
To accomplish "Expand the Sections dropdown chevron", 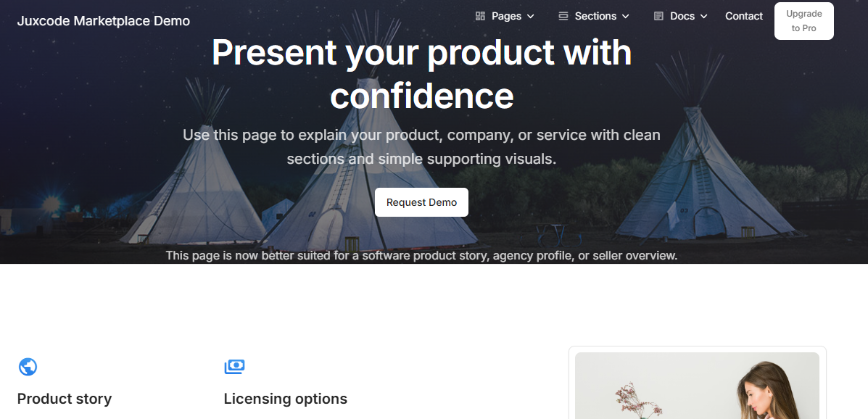I will (626, 16).
